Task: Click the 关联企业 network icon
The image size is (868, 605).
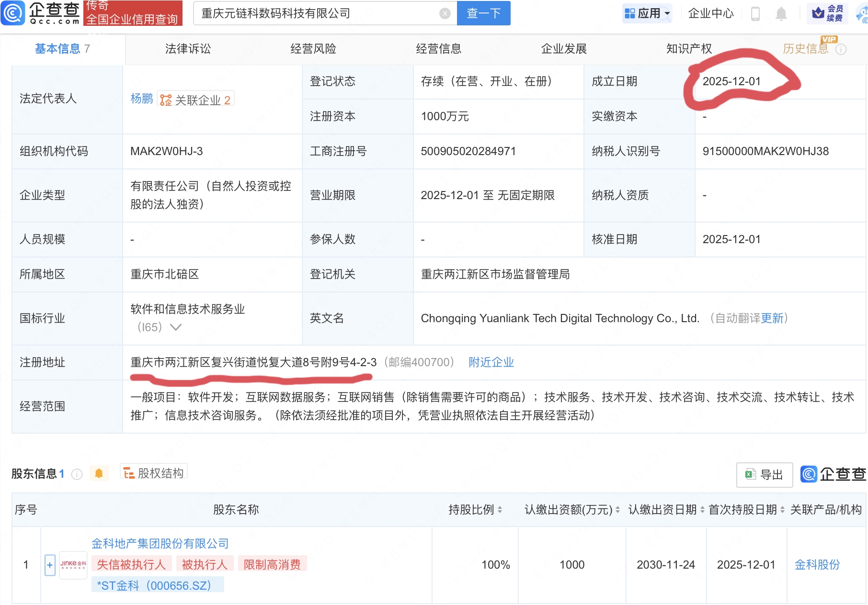Action: click(166, 100)
